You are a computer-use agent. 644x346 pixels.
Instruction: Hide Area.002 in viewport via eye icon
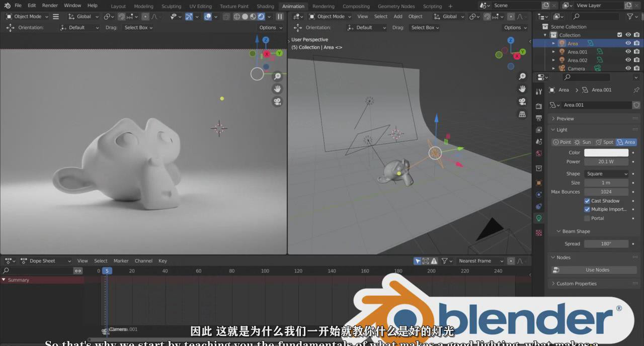pyautogui.click(x=628, y=60)
